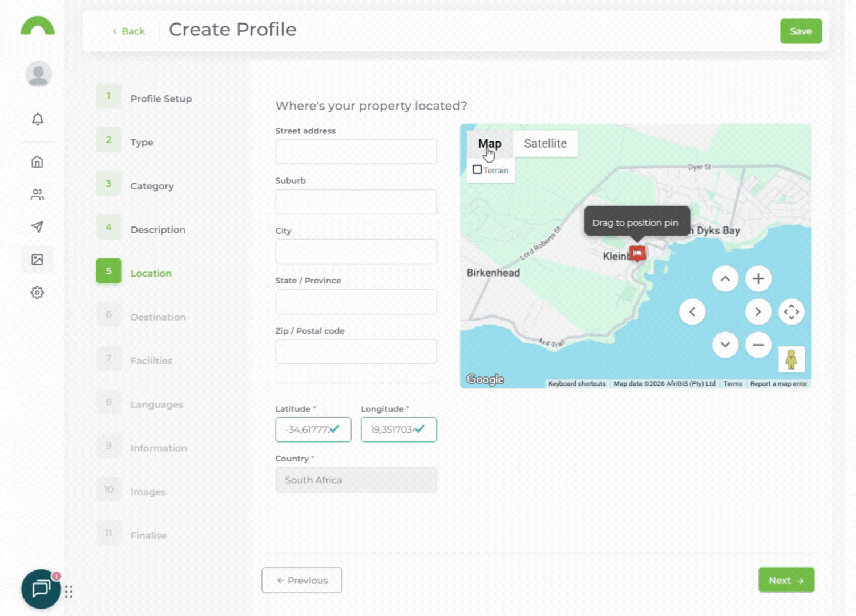
Task: Click the Next button
Action: click(786, 580)
